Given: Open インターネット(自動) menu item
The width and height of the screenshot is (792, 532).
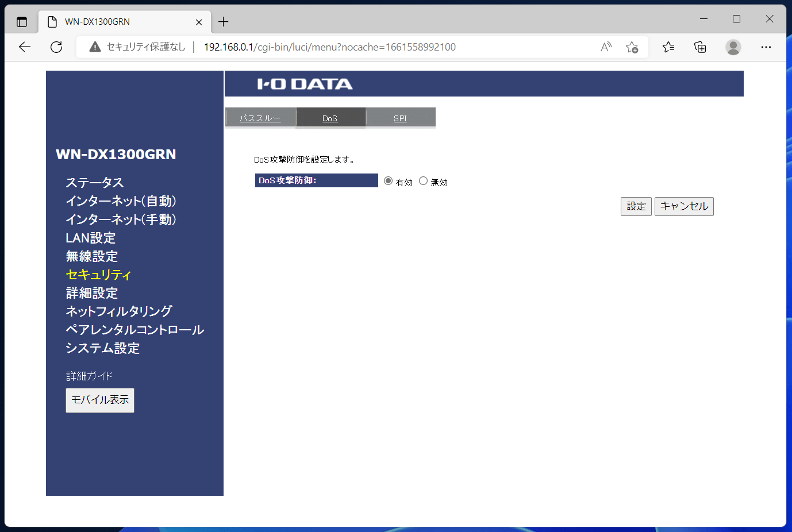Looking at the screenshot, I should coord(121,201).
